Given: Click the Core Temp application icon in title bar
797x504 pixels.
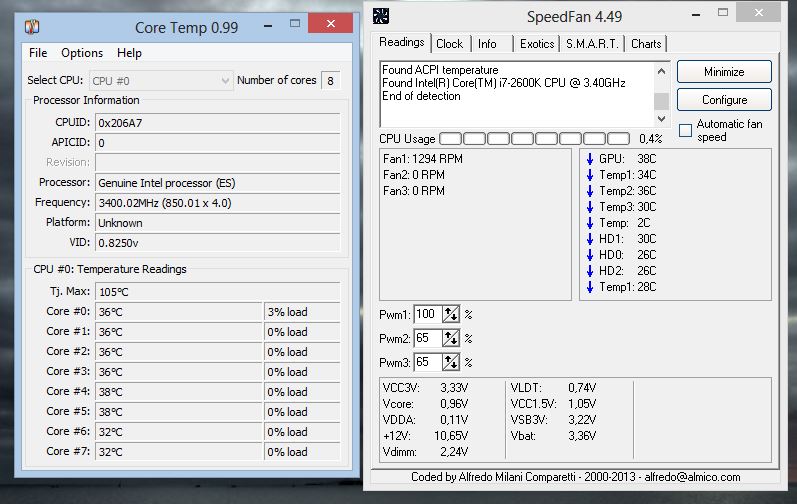Looking at the screenshot, I should coord(32,26).
